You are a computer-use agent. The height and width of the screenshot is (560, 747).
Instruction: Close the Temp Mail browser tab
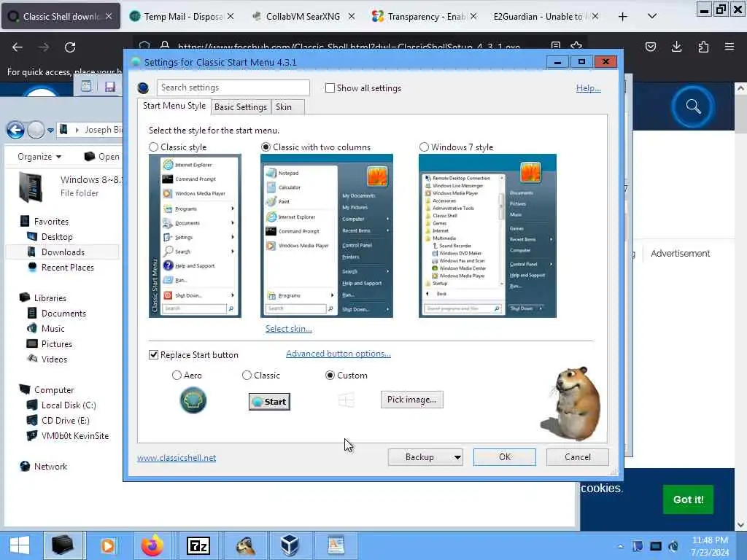click(231, 17)
